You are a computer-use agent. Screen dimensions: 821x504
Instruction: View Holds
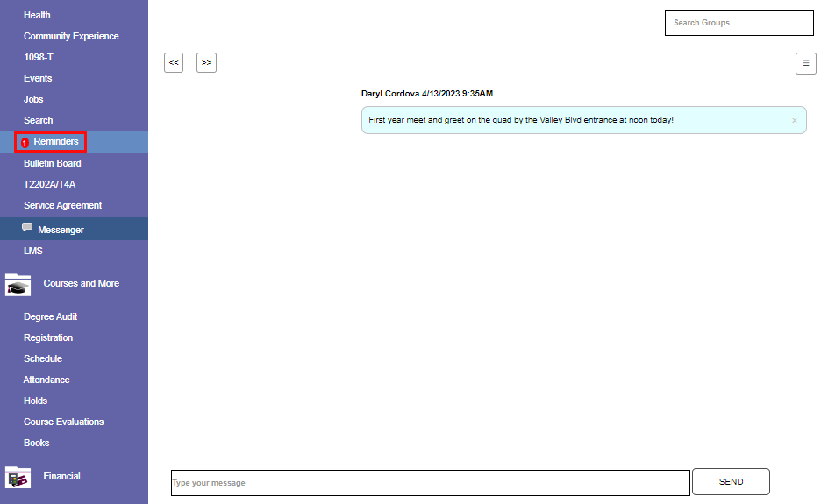pyautogui.click(x=35, y=401)
